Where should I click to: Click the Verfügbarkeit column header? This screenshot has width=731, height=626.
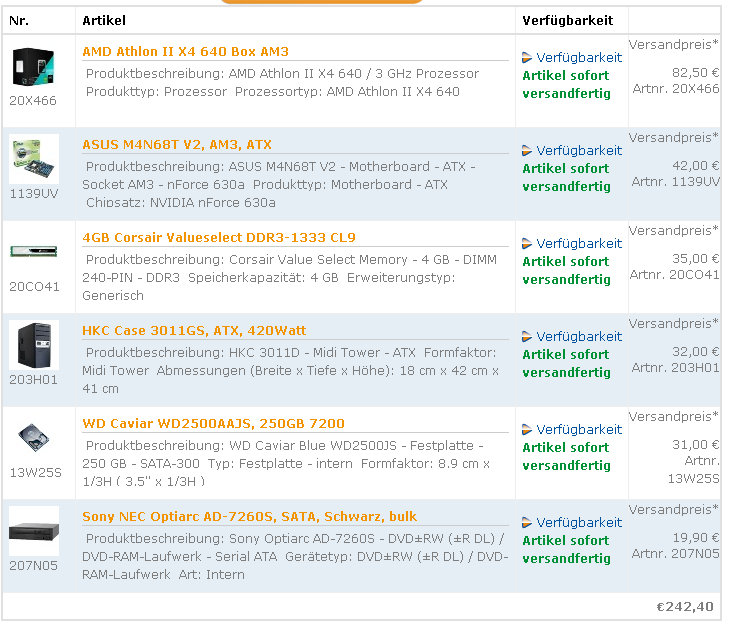(568, 21)
